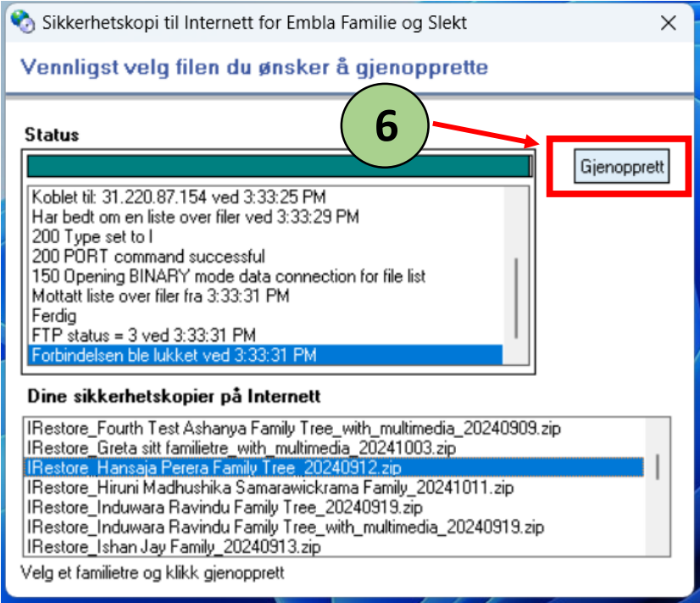This screenshot has width=700, height=603.
Task: Click the 'Ferdig' status line
Action: pyautogui.click(x=54, y=315)
